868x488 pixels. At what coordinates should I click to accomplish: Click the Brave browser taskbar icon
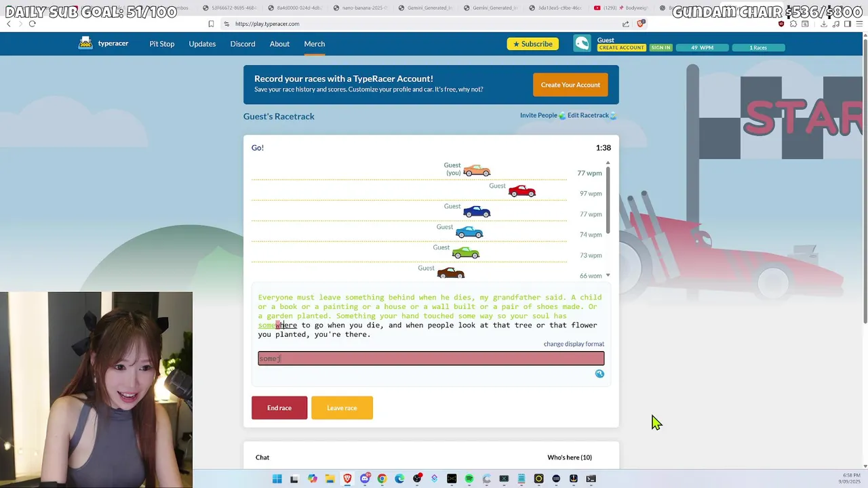347,479
